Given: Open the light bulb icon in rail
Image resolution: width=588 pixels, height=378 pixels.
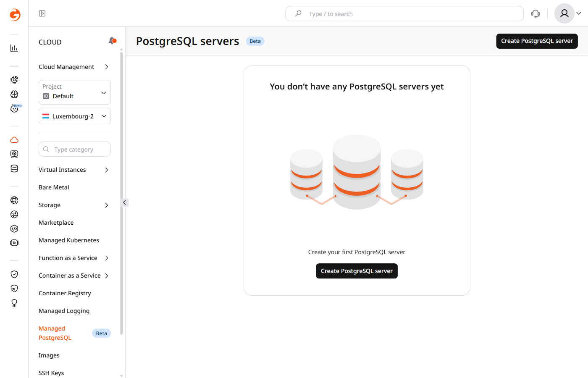Looking at the screenshot, I should tap(14, 303).
